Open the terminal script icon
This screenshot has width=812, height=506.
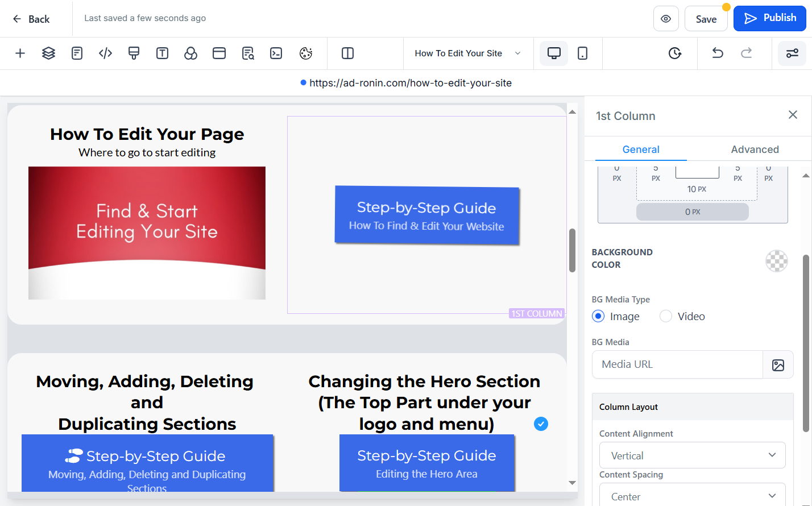276,53
